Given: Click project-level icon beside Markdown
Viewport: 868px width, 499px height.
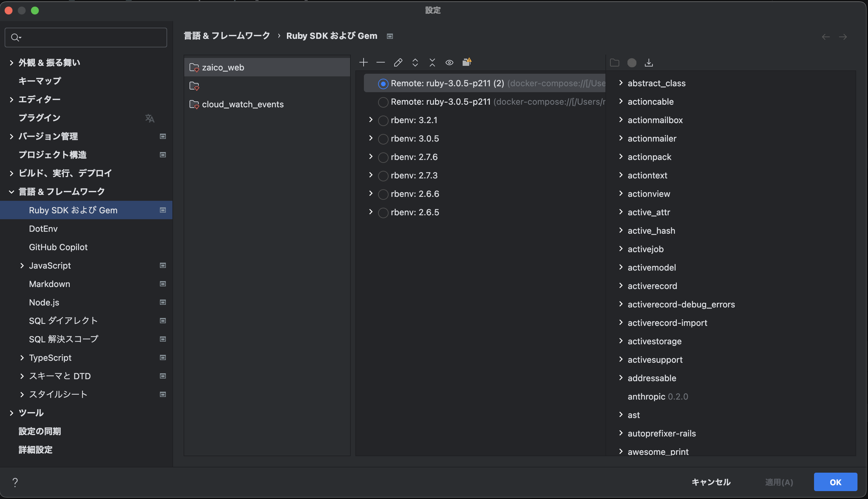Looking at the screenshot, I should tap(163, 284).
